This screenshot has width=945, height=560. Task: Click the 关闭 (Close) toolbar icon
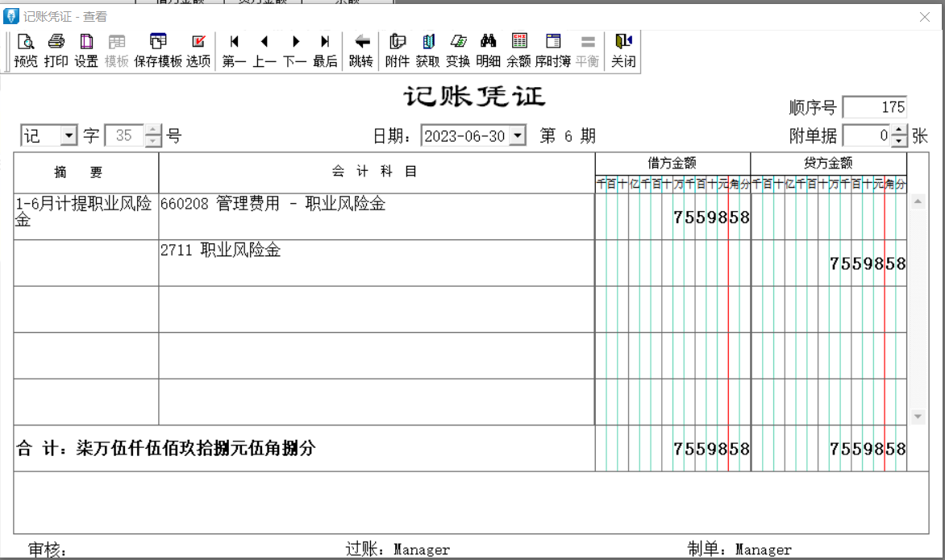(x=623, y=50)
